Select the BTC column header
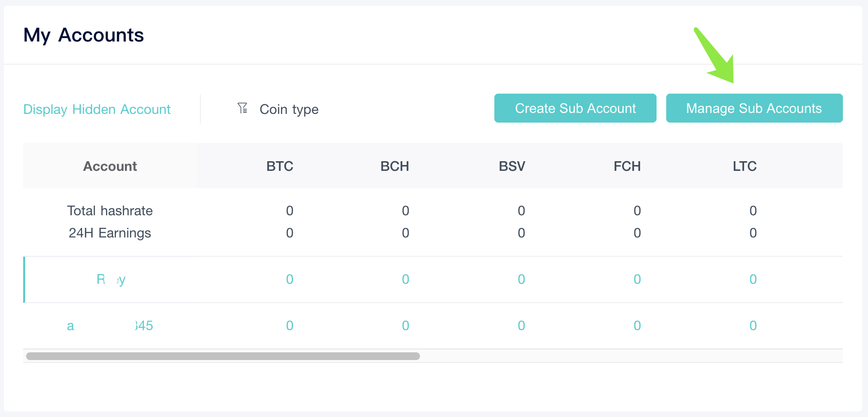Screen dimensions: 868x417 [x=280, y=166]
